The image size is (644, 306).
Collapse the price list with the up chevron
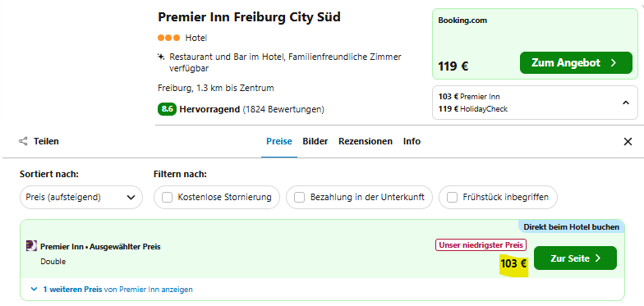click(626, 103)
